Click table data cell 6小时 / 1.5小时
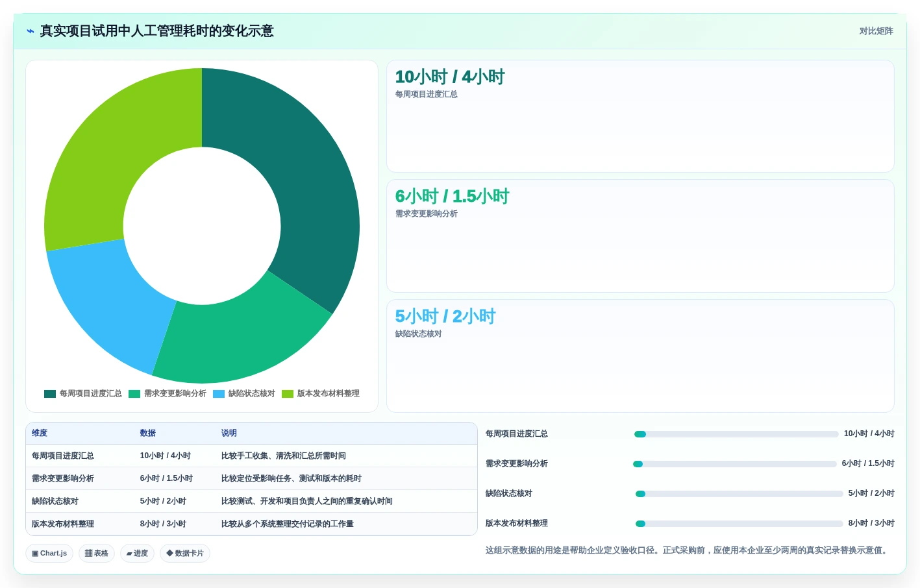The height and width of the screenshot is (588, 920). 166,479
